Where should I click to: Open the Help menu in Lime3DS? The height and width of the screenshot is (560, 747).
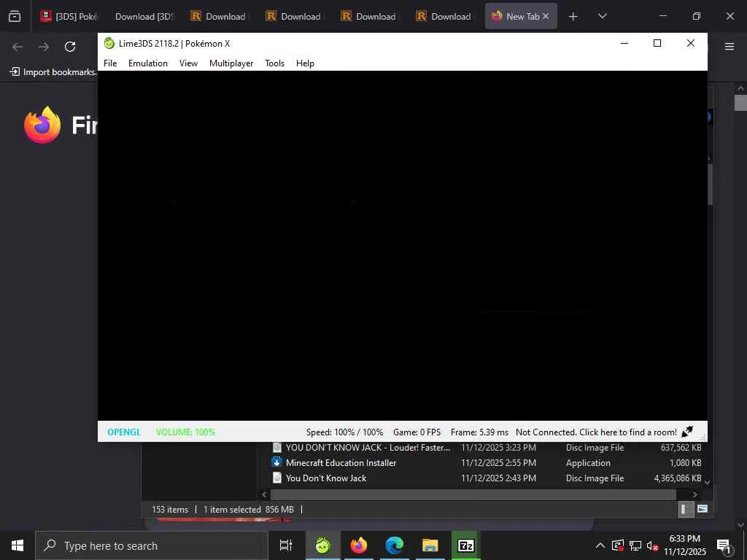[305, 63]
